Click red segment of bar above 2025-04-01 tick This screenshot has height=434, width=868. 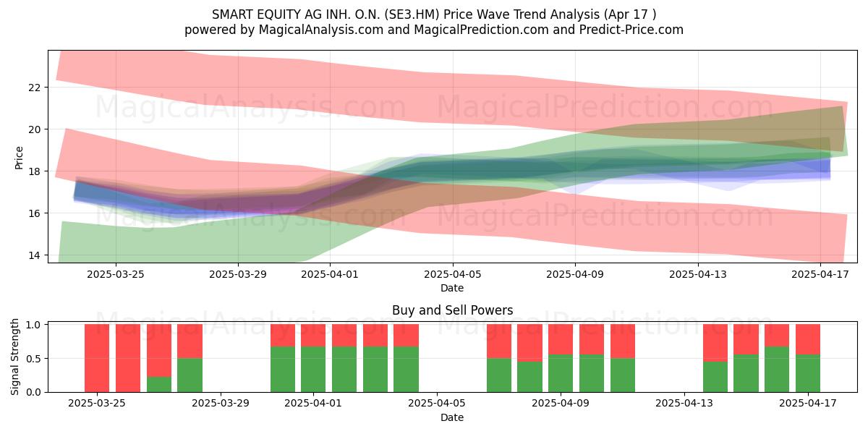[313, 336]
